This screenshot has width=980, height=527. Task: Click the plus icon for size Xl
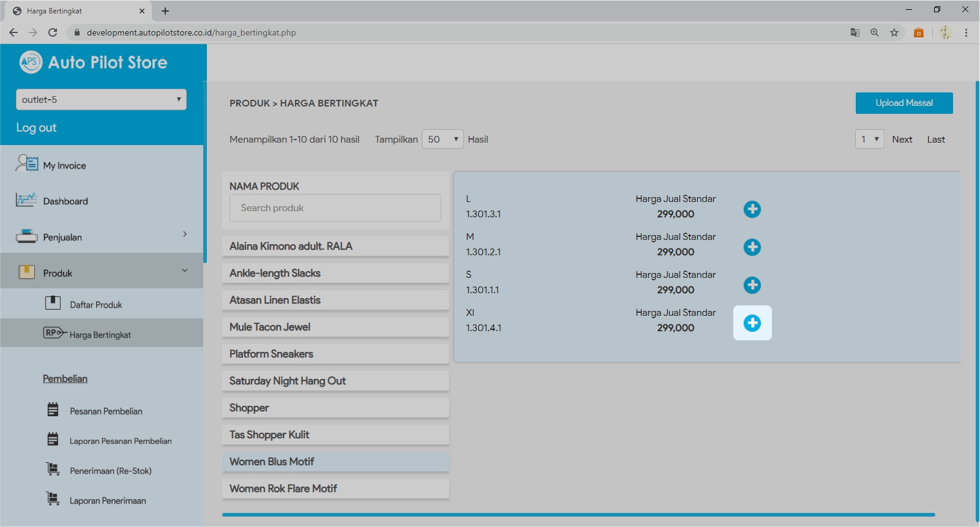coord(752,323)
